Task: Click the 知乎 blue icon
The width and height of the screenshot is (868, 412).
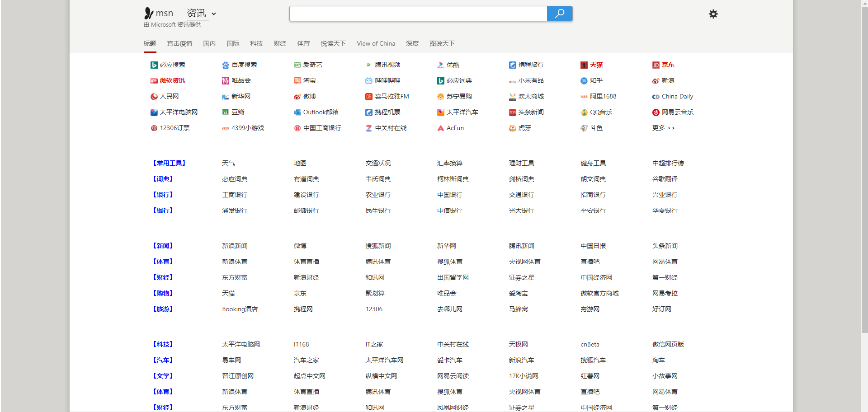Action: [x=584, y=81]
